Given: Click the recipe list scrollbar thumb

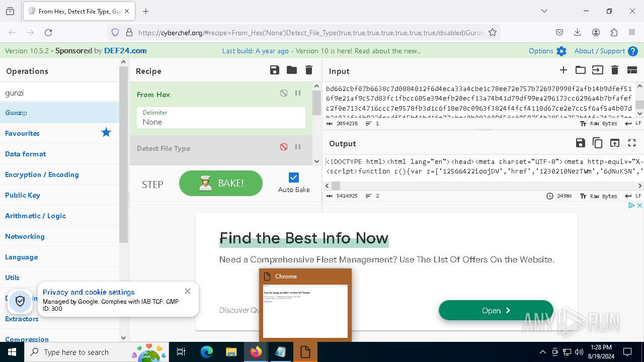Looking at the screenshot, I should point(316,103).
